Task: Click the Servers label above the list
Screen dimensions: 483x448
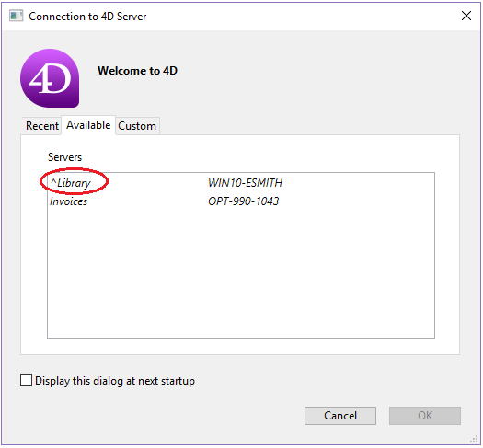Action: click(x=64, y=157)
